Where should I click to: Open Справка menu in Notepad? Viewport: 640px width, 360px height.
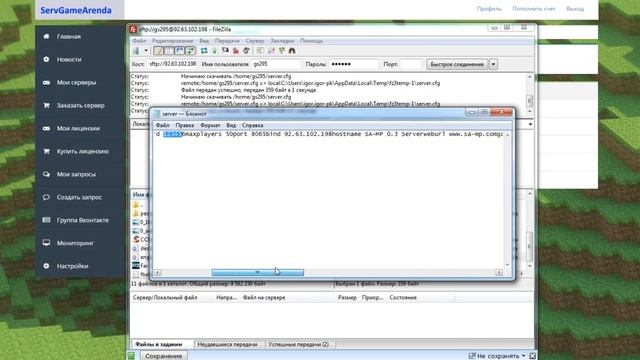252,125
